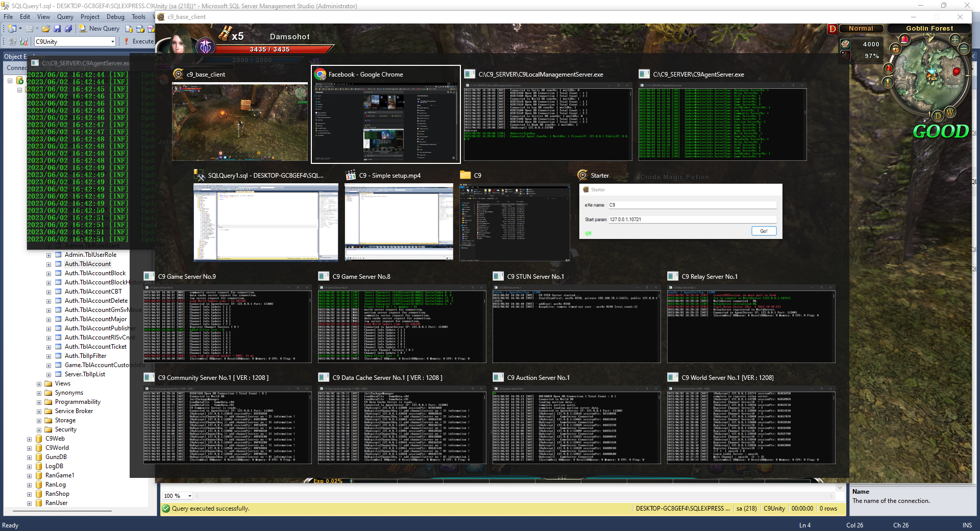Viewport: 980px width, 531px height.
Task: Open the Tools menu
Action: click(139, 17)
